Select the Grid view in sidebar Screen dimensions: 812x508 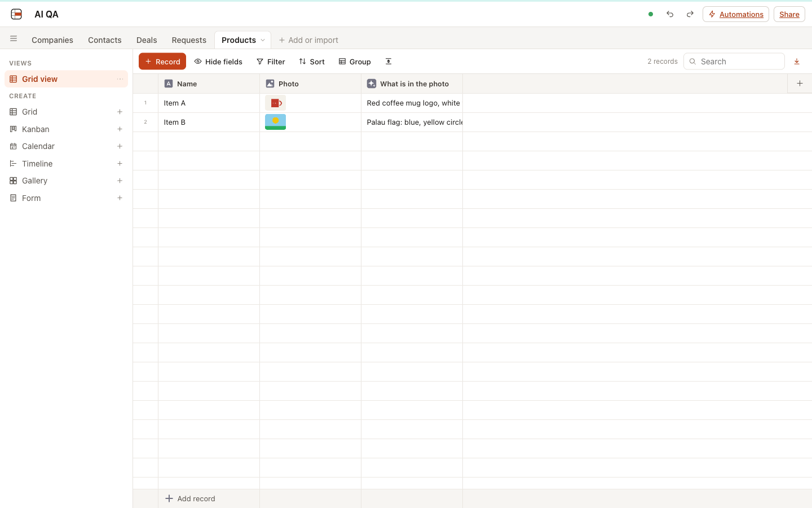pos(66,79)
